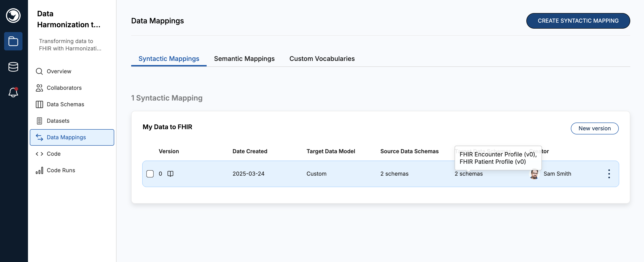Screen dimensions: 644x262
Task: Select Data Mappings in the sidebar
Action: (x=72, y=137)
